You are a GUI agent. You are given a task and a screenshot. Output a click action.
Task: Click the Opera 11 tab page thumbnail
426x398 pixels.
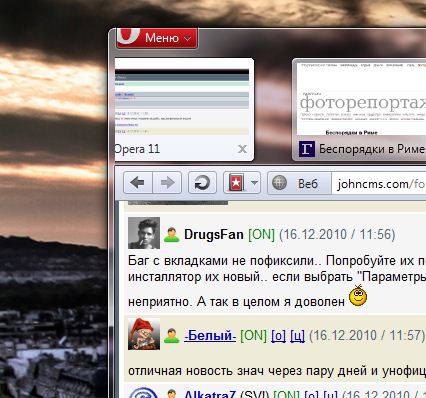182,102
